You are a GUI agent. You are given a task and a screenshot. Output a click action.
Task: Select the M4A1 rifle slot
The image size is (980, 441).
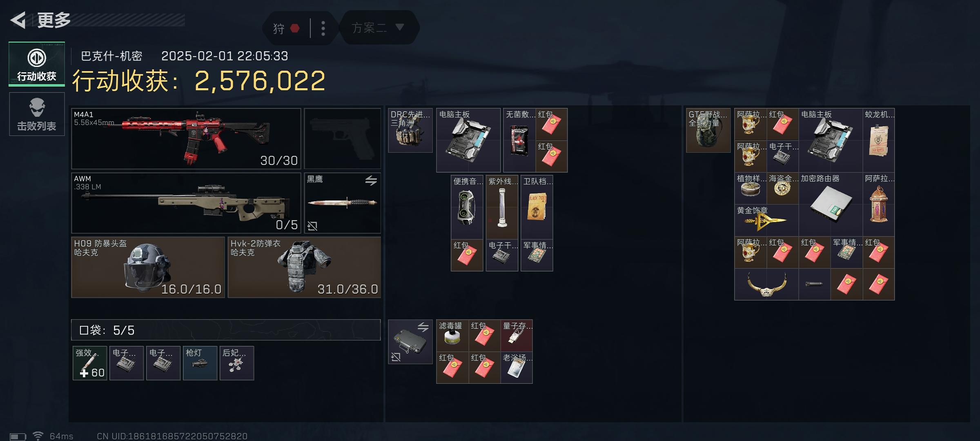(x=186, y=138)
